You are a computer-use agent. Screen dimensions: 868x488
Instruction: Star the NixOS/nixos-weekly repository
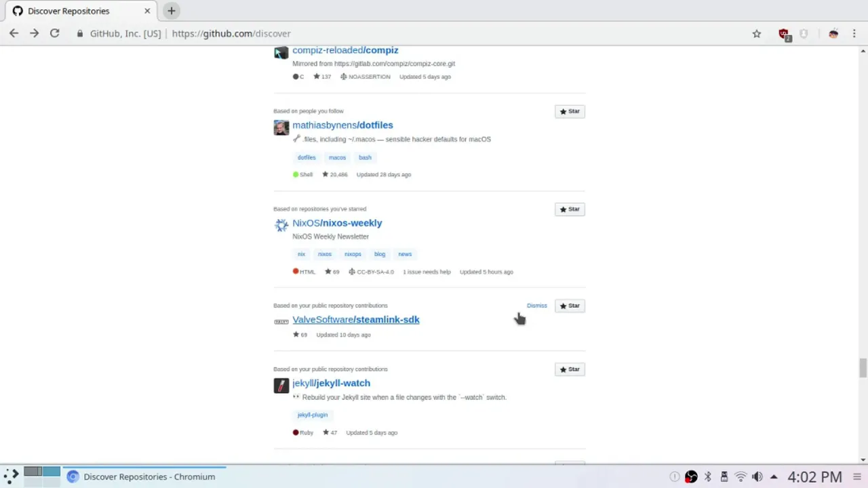pos(570,209)
